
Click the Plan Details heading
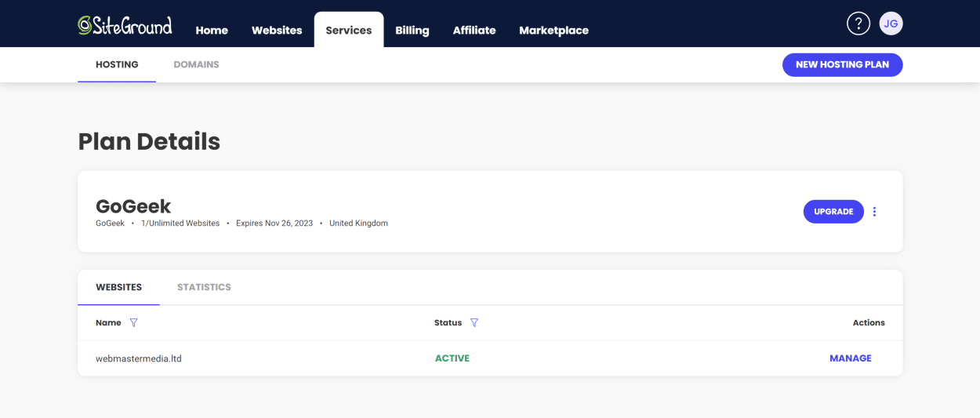(x=149, y=141)
